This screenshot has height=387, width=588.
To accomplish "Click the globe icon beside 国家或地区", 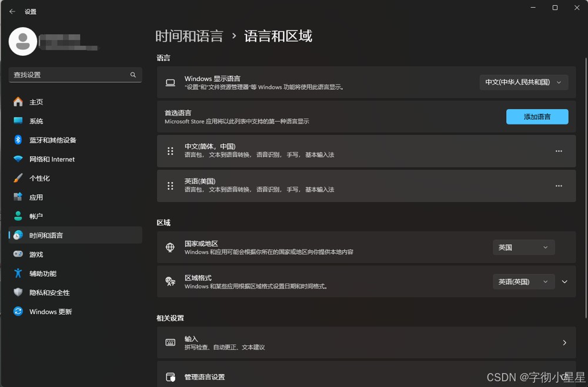I will point(171,247).
